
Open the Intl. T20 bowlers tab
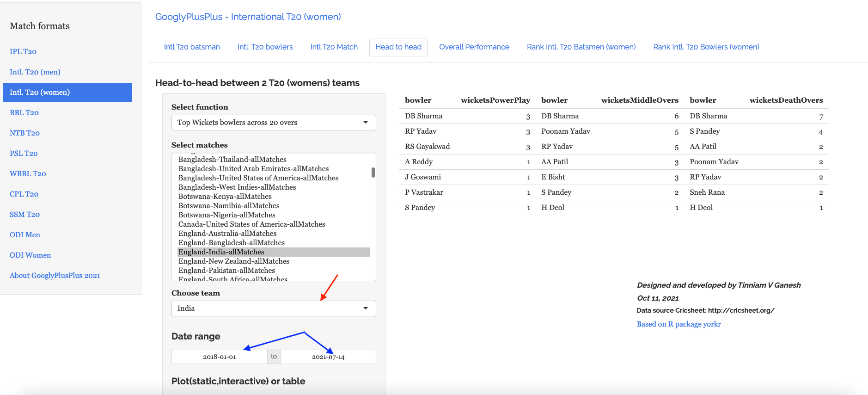pos(265,47)
